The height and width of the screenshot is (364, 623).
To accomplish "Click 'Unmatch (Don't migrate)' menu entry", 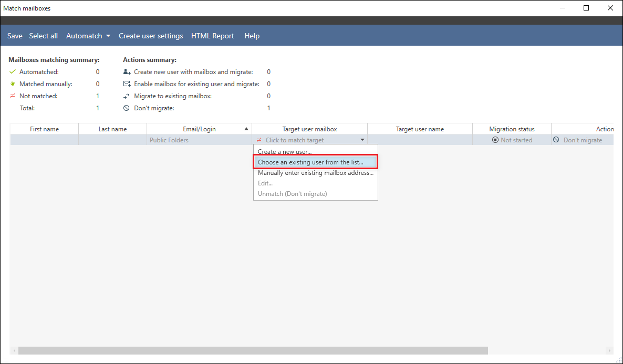I will [x=316, y=194].
